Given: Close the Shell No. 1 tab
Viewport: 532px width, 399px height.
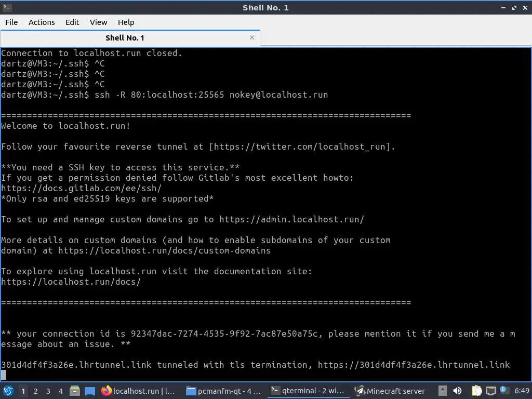Looking at the screenshot, I should coord(252,37).
